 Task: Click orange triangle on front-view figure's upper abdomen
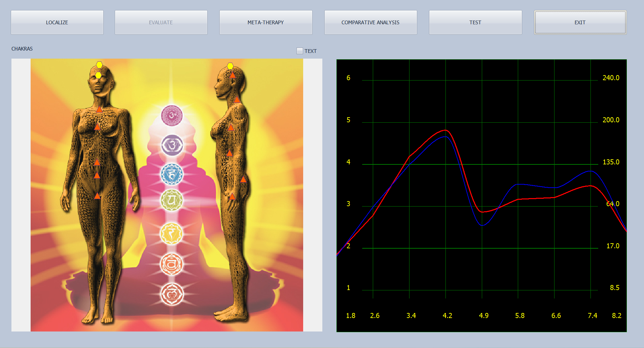click(x=97, y=162)
